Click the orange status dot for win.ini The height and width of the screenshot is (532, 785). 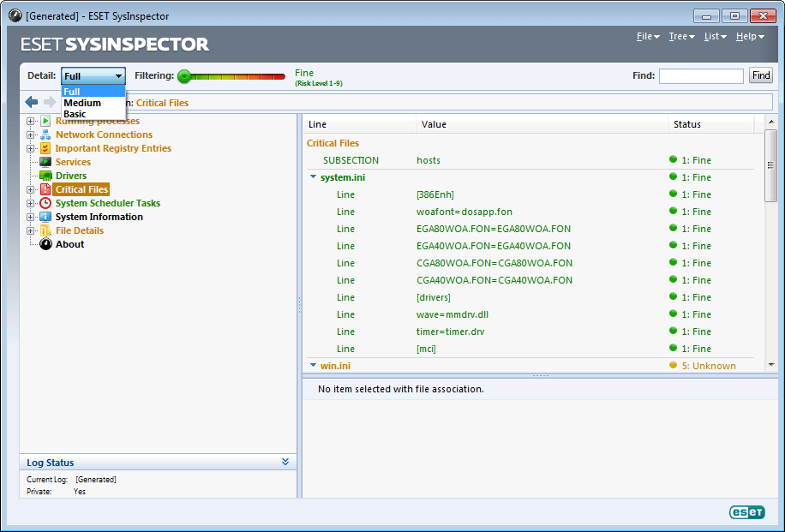tap(673, 365)
